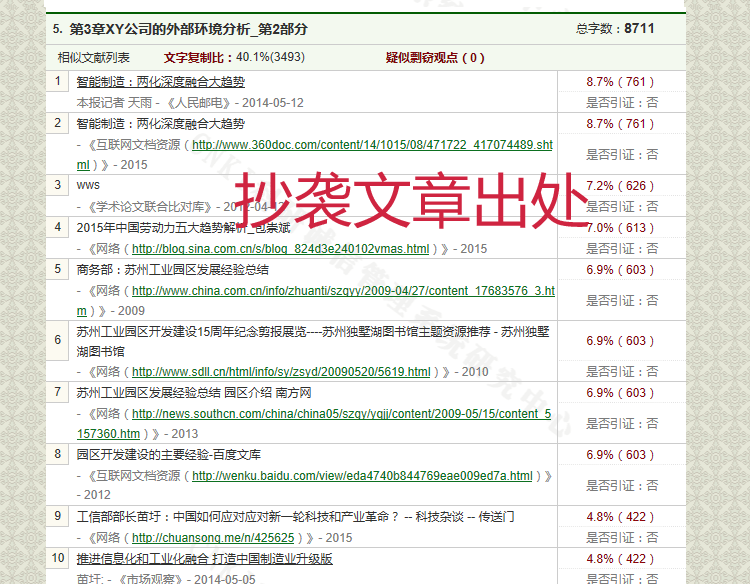
Task: Click the title 2015年中国劳动力五大趋势解析
Action: point(173,228)
